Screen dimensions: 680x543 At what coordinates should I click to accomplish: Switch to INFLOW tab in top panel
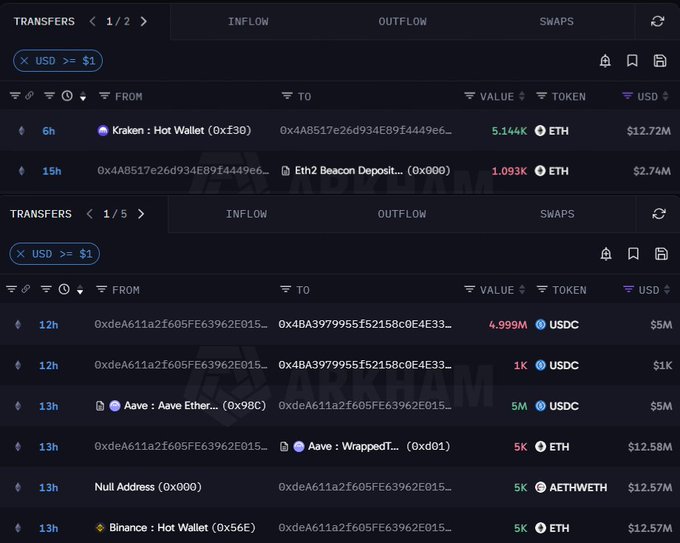pyautogui.click(x=248, y=21)
